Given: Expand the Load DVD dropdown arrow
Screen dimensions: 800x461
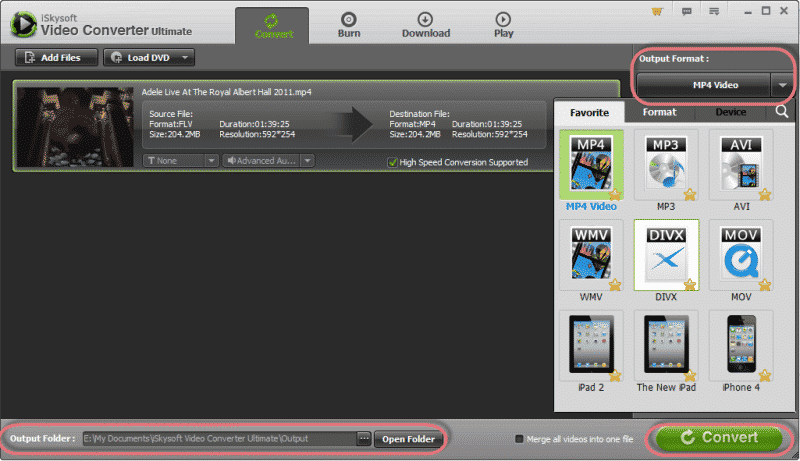Looking at the screenshot, I should coord(185,58).
